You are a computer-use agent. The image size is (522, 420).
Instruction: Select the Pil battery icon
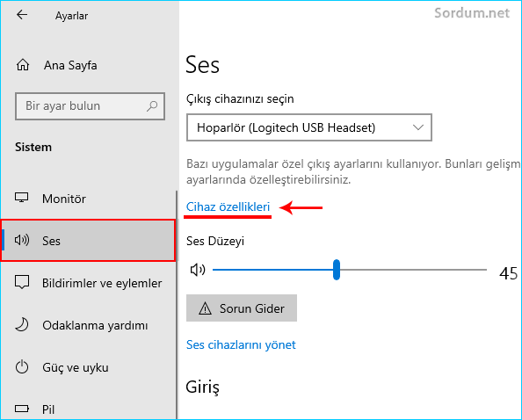tap(22, 409)
